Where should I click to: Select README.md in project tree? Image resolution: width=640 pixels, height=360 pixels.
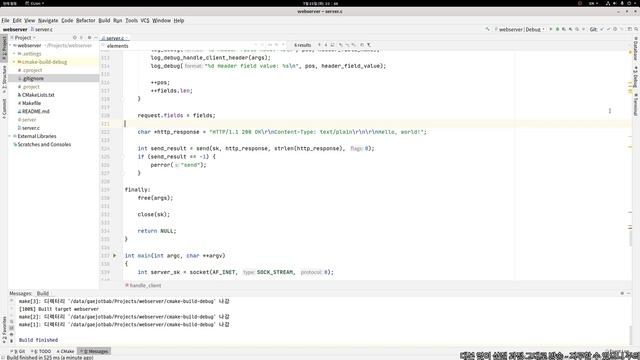click(33, 111)
